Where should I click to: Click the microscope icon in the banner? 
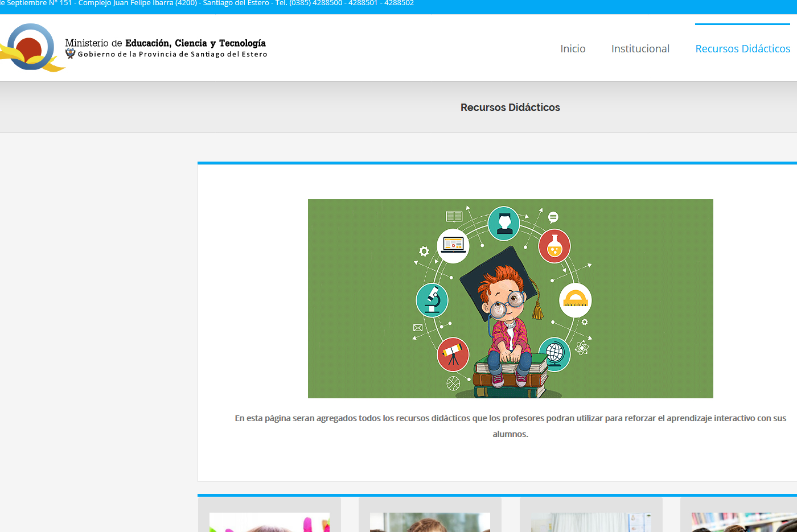point(432,300)
